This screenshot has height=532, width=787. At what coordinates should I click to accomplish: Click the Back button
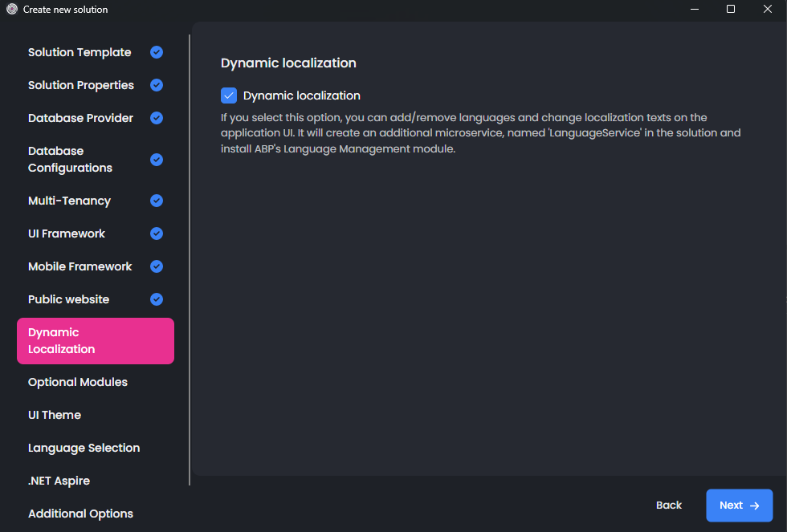(x=668, y=506)
